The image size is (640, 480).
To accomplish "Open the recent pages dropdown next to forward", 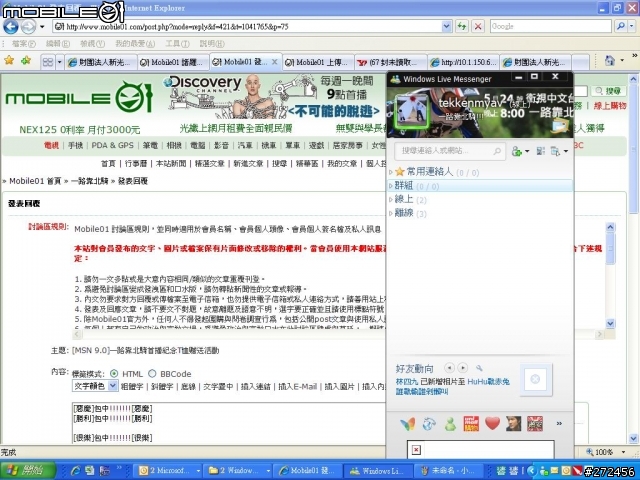I will coord(42,27).
